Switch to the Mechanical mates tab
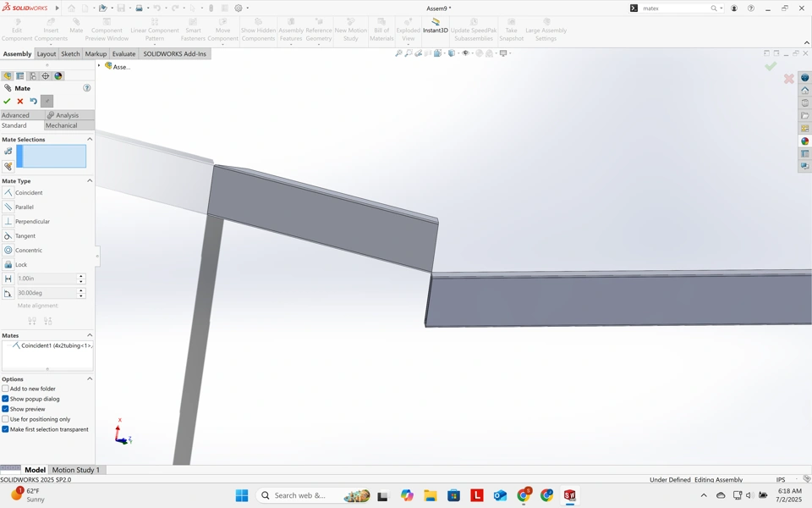This screenshot has width=812, height=508. click(x=61, y=125)
